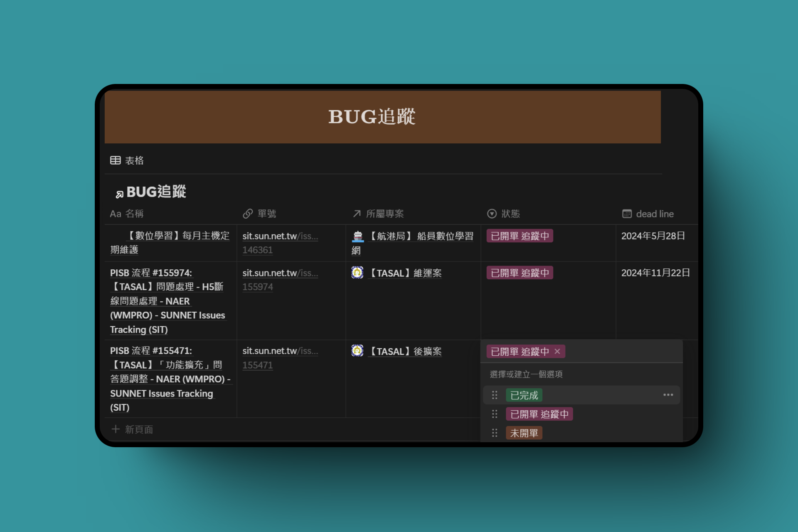Click the link icon of 單號 column

click(x=248, y=214)
